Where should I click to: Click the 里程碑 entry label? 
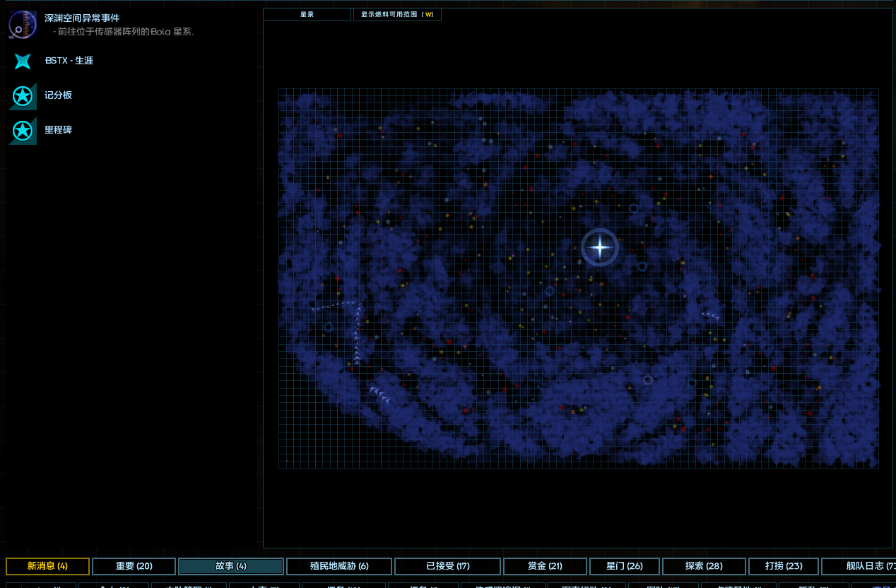[58, 130]
